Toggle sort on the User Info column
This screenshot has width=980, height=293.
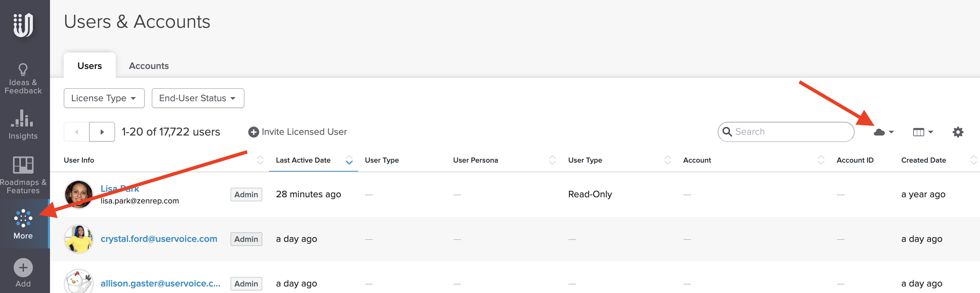point(260,161)
